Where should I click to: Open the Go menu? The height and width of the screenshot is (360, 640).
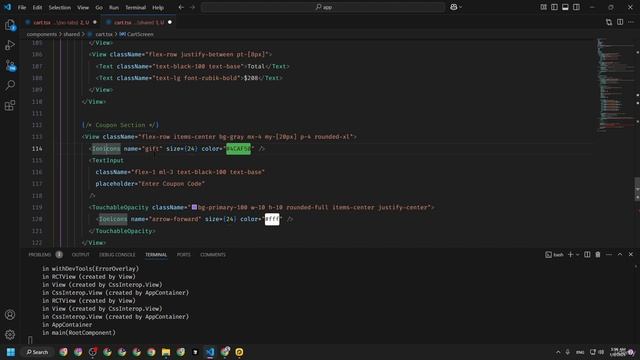(x=99, y=7)
